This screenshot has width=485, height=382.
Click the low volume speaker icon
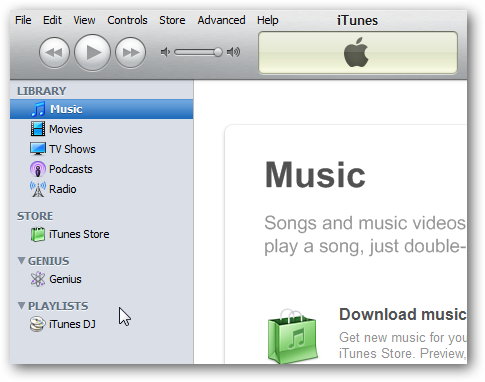click(165, 52)
